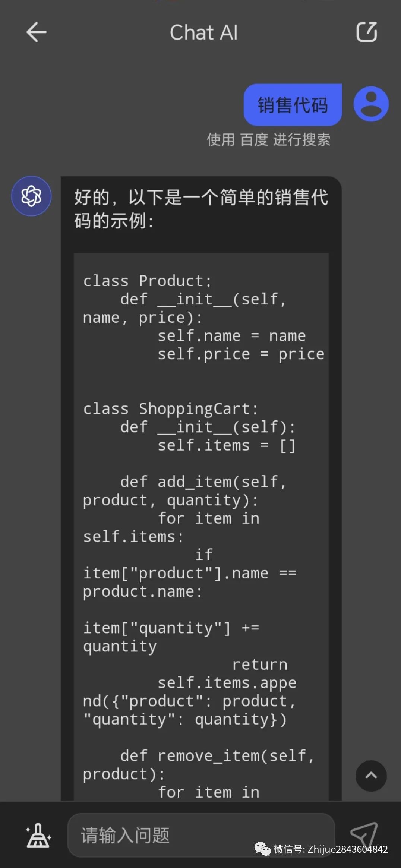This screenshot has height=868, width=401.
Task: Tap the WeChat logo in watermark
Action: 262,849
